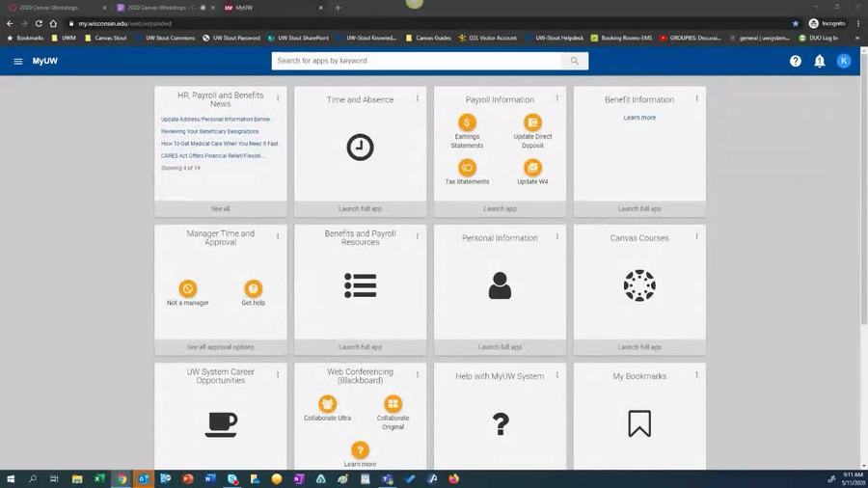868x488 pixels.
Task: Open options menu on Canvas Courses card
Action: click(x=696, y=237)
